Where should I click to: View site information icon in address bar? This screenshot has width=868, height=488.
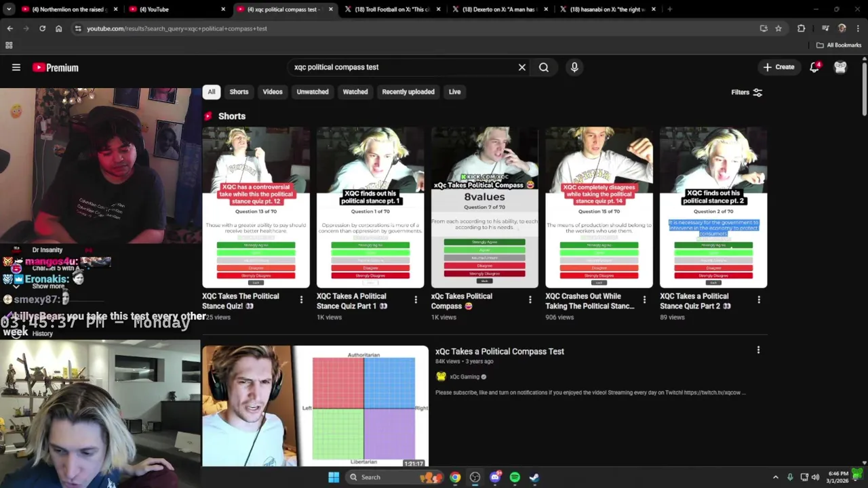(x=78, y=28)
